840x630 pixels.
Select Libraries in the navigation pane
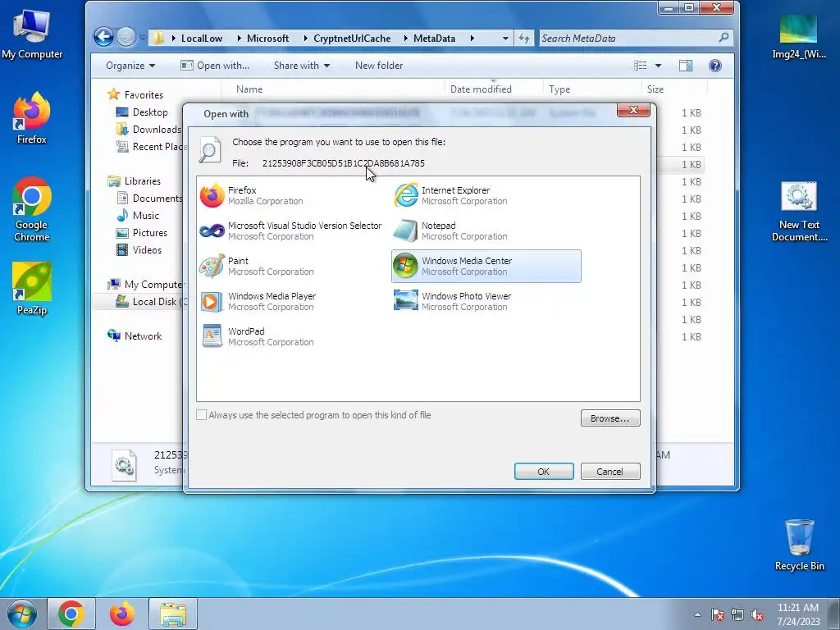tap(135, 181)
